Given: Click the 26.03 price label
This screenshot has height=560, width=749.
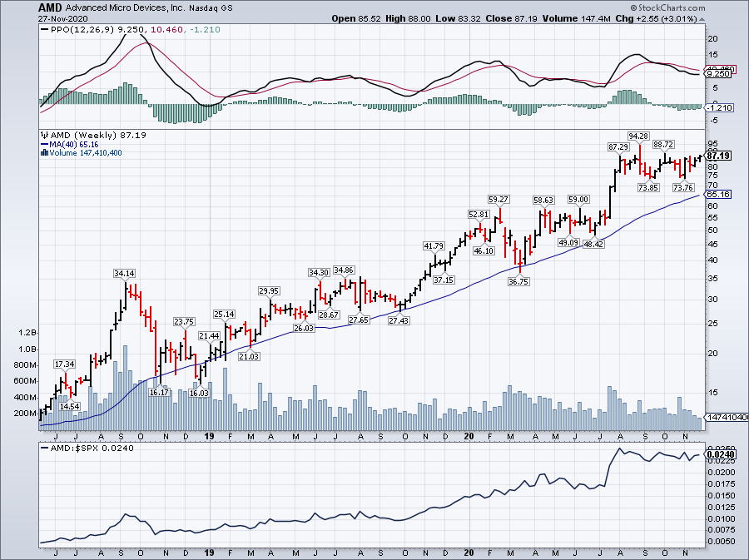Looking at the screenshot, I should pos(304,328).
